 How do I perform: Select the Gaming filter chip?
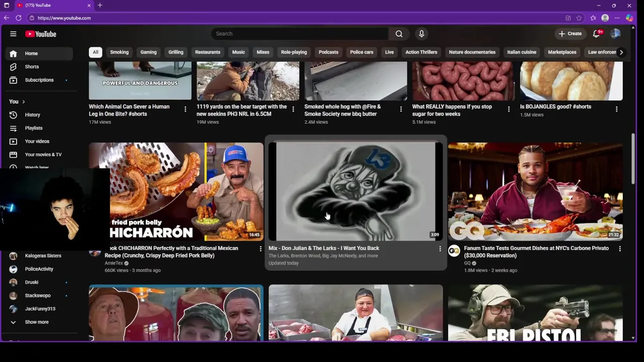coord(148,52)
